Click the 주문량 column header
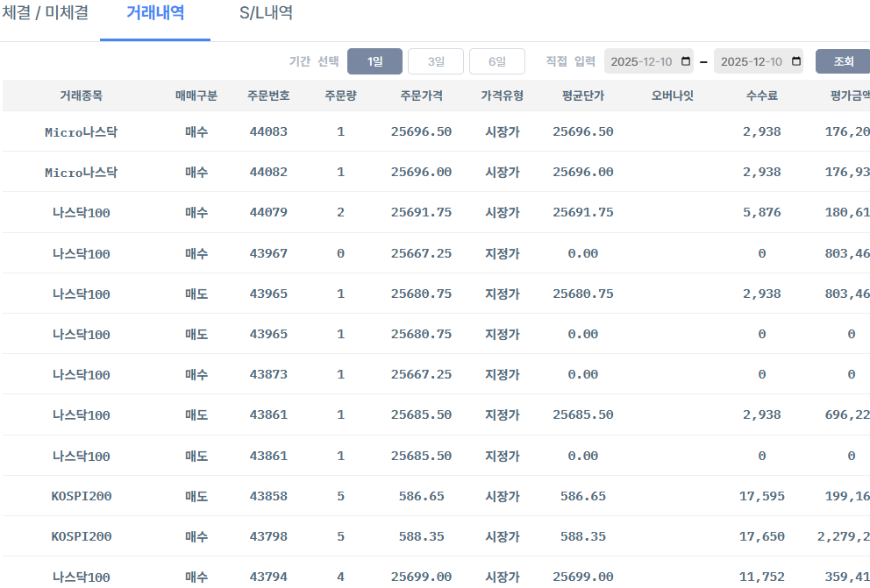 pos(340,96)
